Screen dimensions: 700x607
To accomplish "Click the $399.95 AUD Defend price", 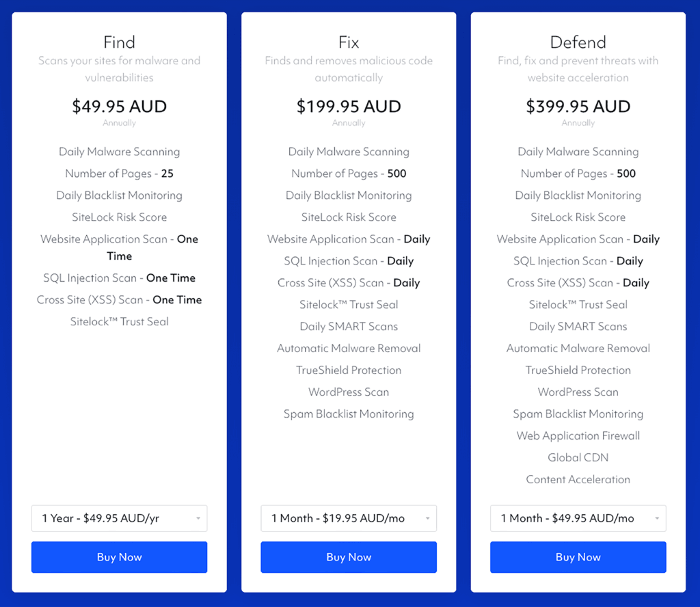I will tap(578, 107).
